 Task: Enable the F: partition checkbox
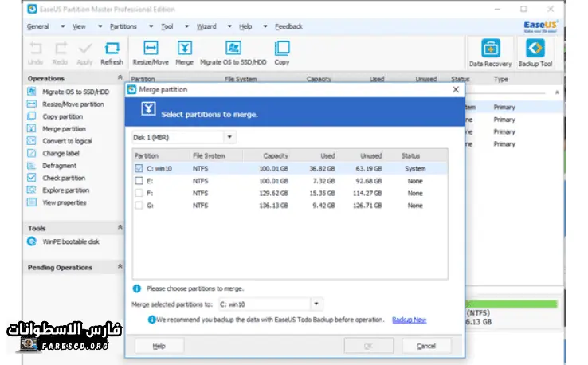139,193
